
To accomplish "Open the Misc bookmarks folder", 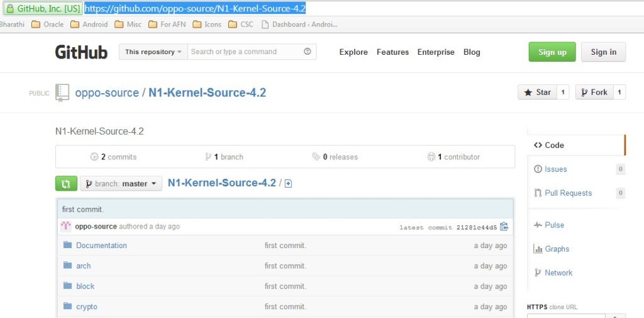I will pos(128,25).
